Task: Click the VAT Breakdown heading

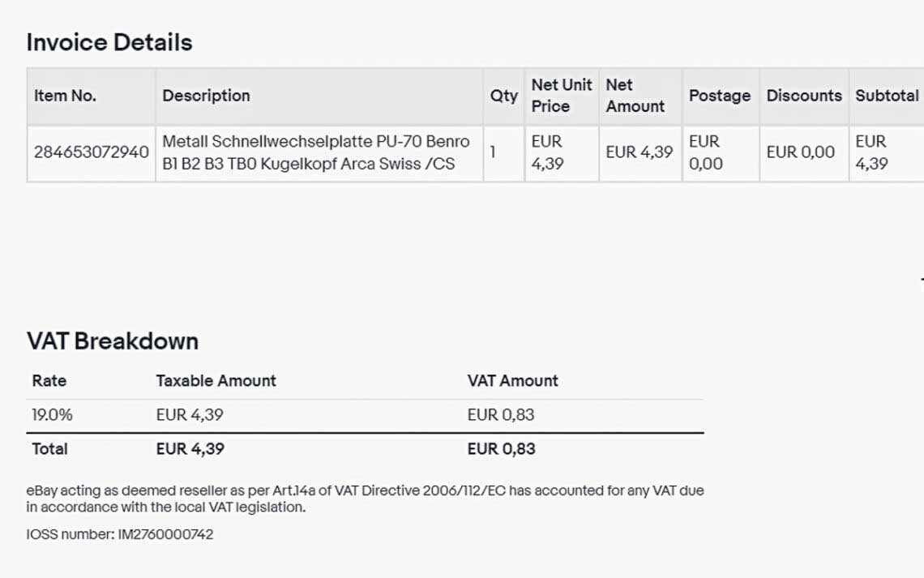Action: [113, 341]
